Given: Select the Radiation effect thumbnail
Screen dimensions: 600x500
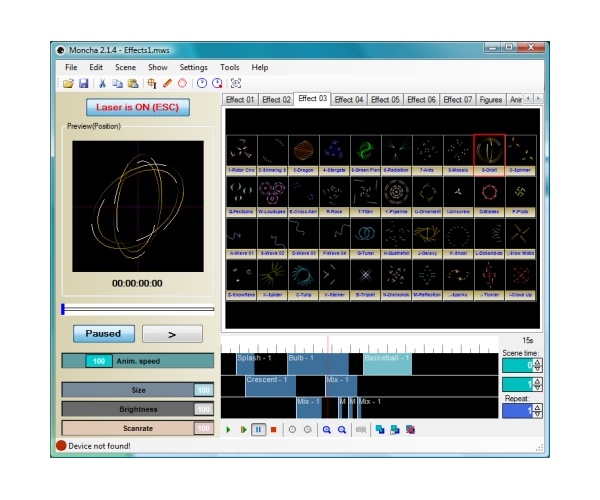Looking at the screenshot, I should click(x=396, y=155).
